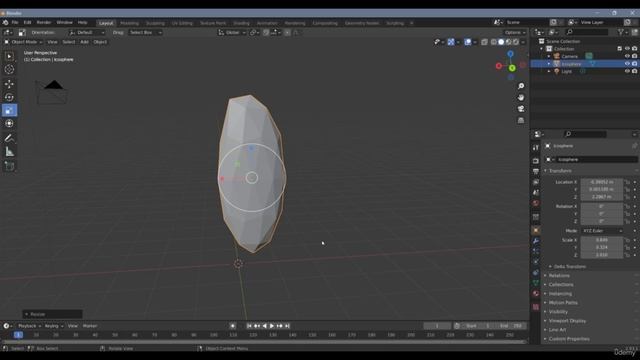Switch to Wireframe viewport shading
Viewport: 640px width, 360px height.
pyautogui.click(x=493, y=42)
